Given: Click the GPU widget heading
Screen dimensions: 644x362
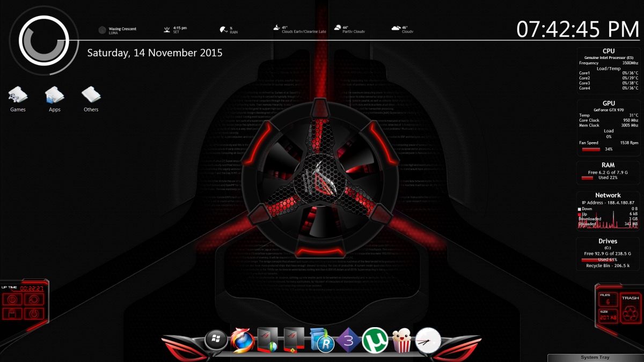Looking at the screenshot, I should [x=609, y=104].
